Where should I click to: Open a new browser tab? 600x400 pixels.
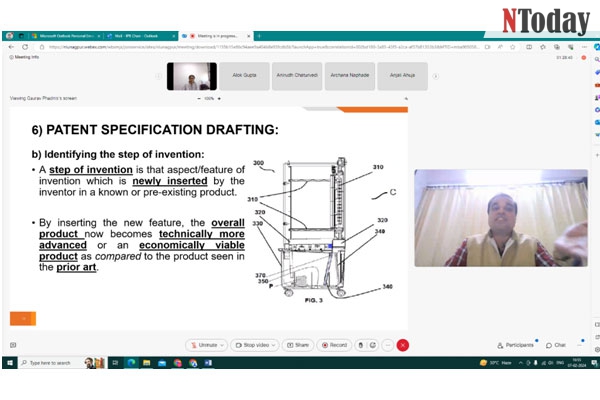(x=259, y=36)
